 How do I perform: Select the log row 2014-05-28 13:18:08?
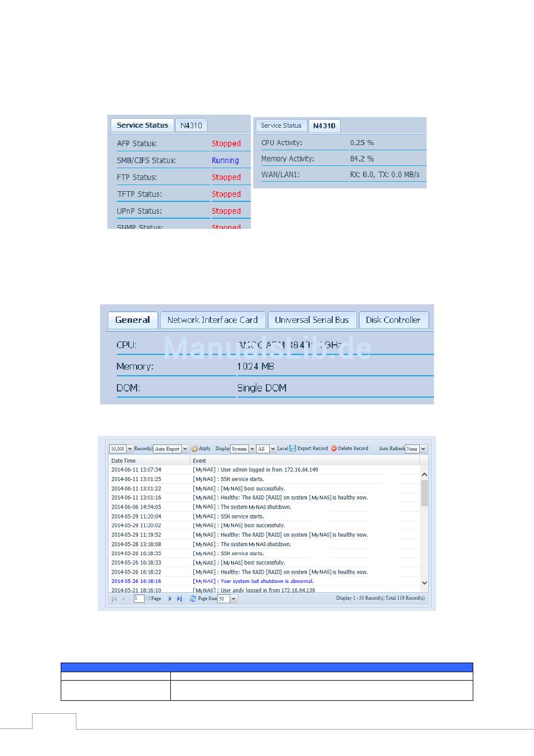click(264, 544)
